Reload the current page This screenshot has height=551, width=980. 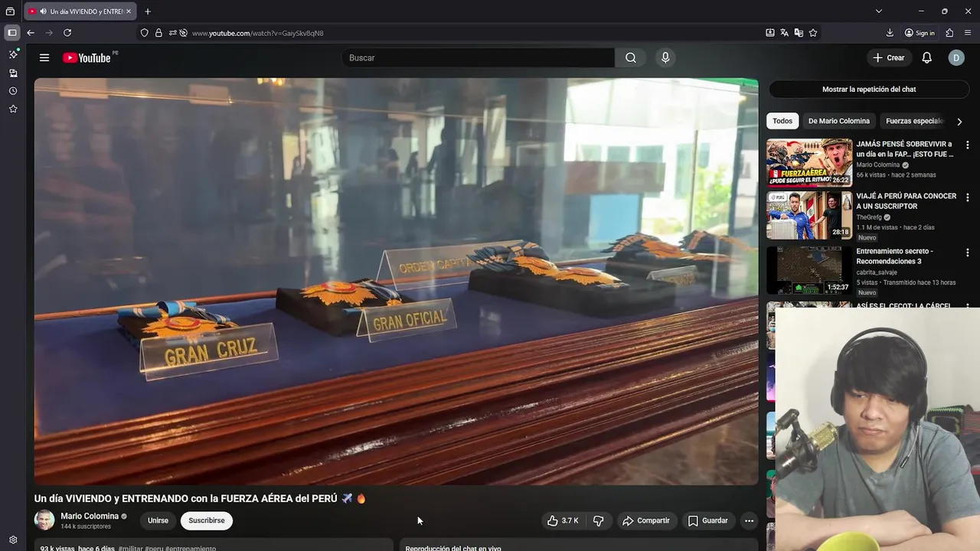67,33
